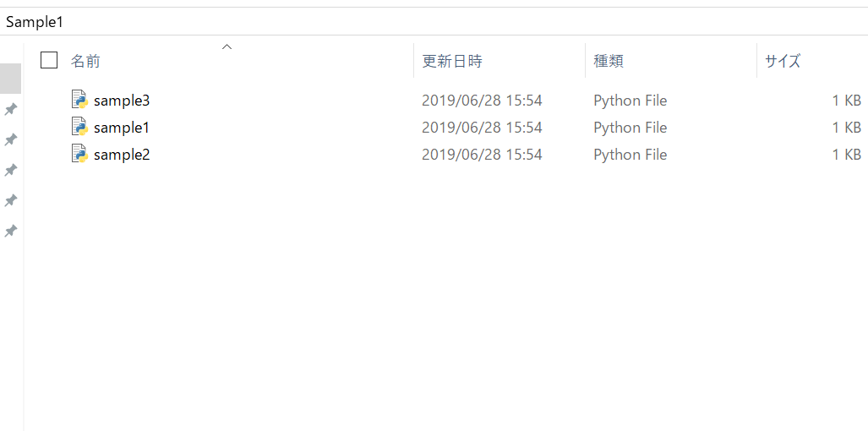Select the sample1 Python file icon

coord(80,128)
